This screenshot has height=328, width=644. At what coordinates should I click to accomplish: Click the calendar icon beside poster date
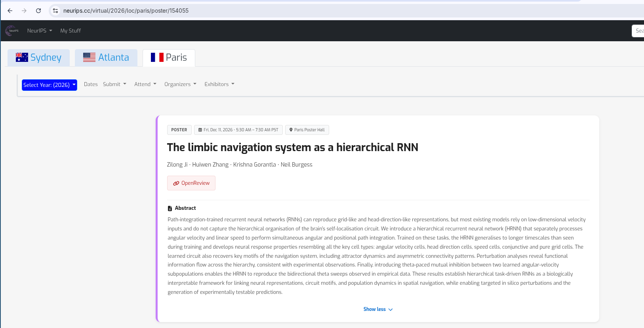200,130
